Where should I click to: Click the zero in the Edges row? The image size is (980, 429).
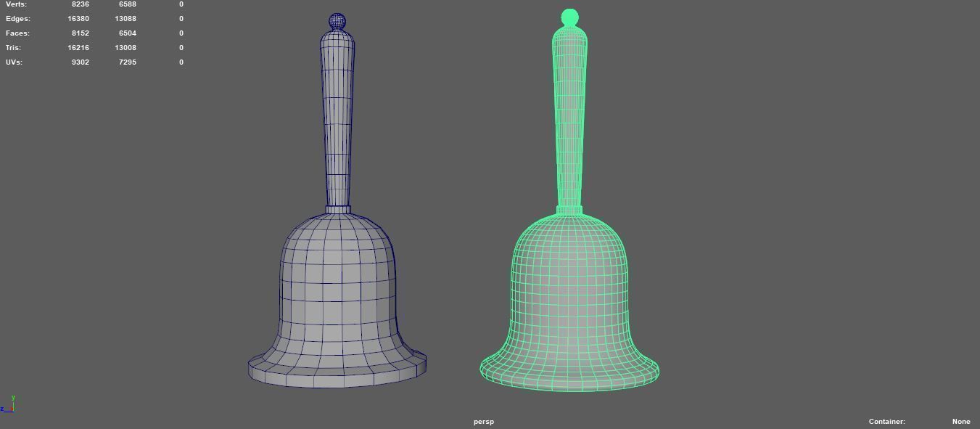point(181,19)
